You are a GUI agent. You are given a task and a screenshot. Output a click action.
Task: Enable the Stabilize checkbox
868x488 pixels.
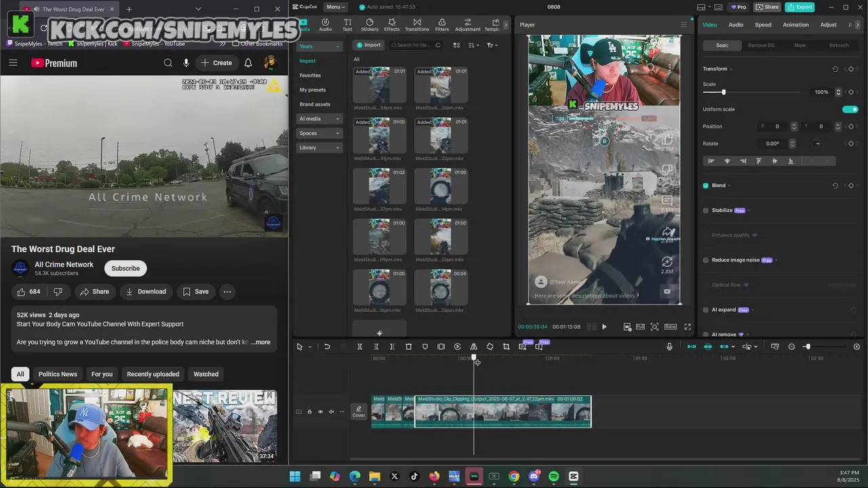click(706, 211)
